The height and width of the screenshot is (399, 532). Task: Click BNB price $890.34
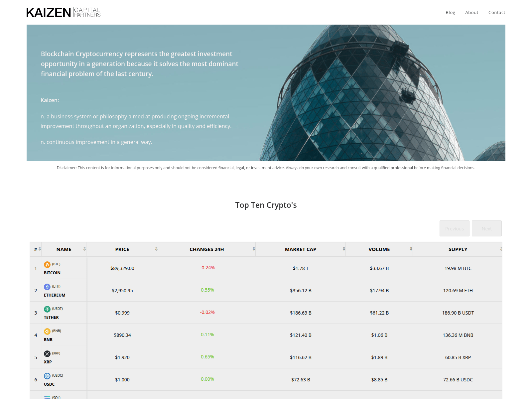click(122, 335)
